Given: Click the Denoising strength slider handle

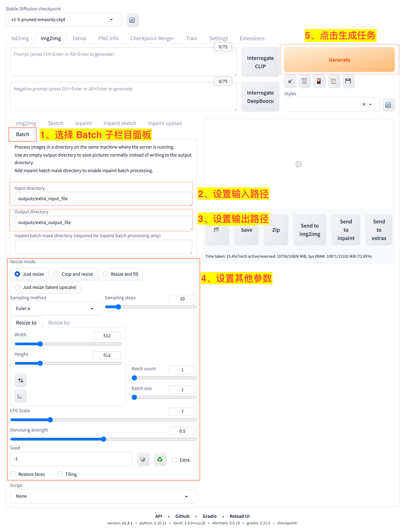Looking at the screenshot, I should coord(104,439).
